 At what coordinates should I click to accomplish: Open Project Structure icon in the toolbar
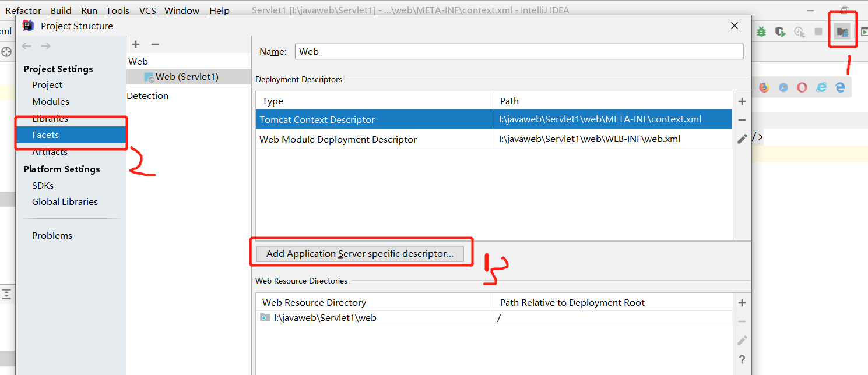click(x=843, y=30)
